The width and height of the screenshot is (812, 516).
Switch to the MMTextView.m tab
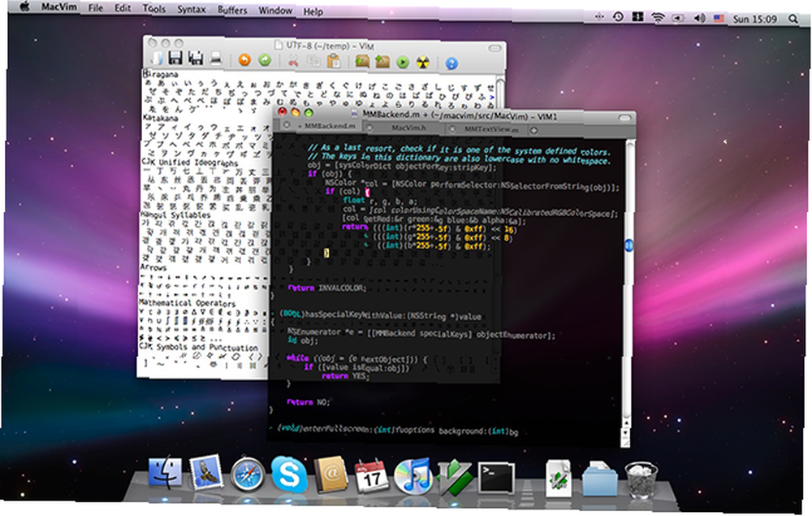click(x=486, y=129)
